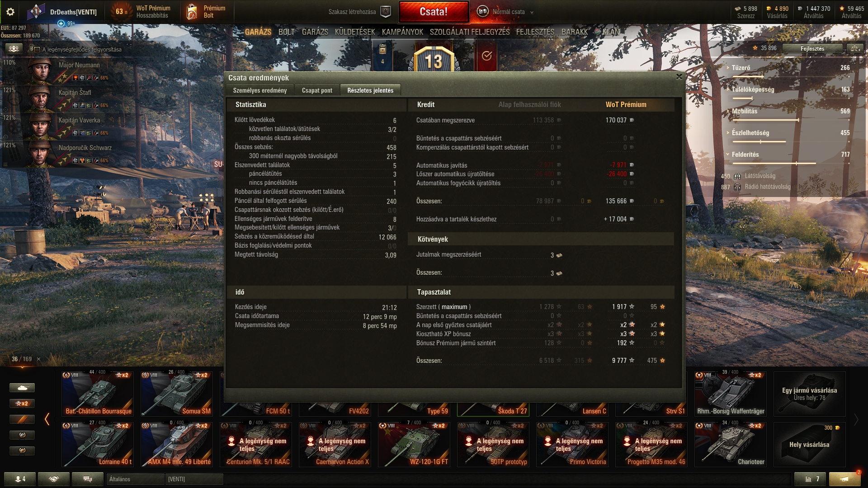Convert credits with the Átváltás link
Screen dimensions: 868x488
coord(813,16)
